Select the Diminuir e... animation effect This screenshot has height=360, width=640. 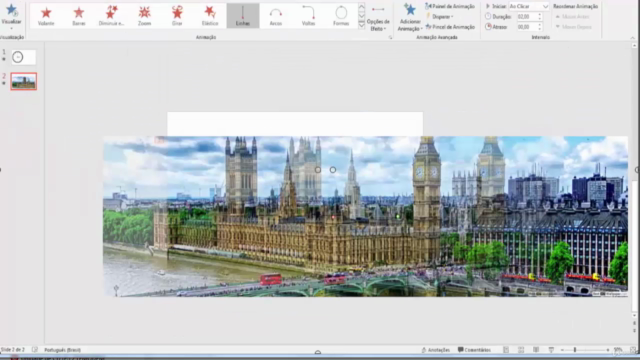coord(111,16)
